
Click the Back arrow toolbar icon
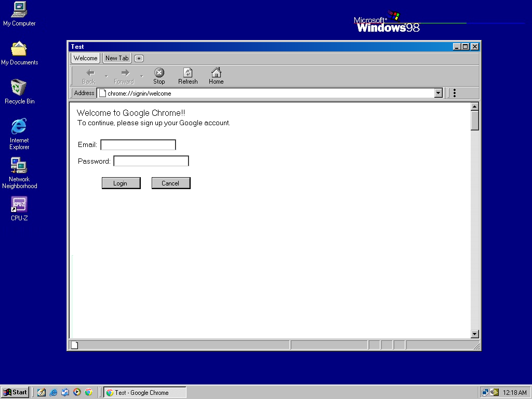click(x=90, y=73)
